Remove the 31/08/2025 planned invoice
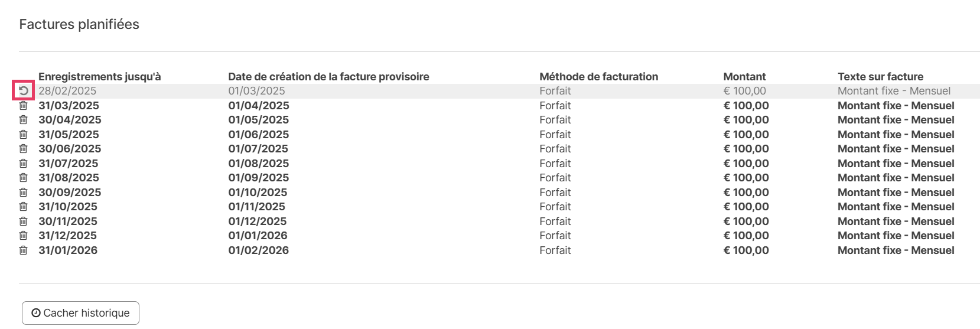The height and width of the screenshot is (329, 980). click(24, 178)
